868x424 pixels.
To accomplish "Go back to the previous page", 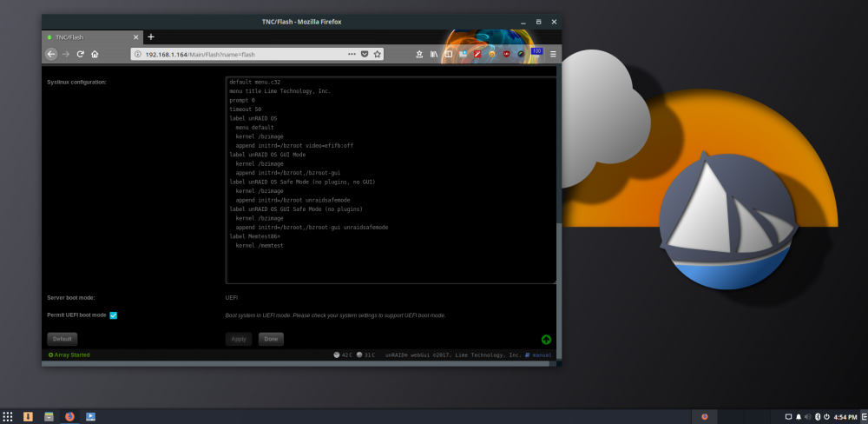I will [x=51, y=55].
